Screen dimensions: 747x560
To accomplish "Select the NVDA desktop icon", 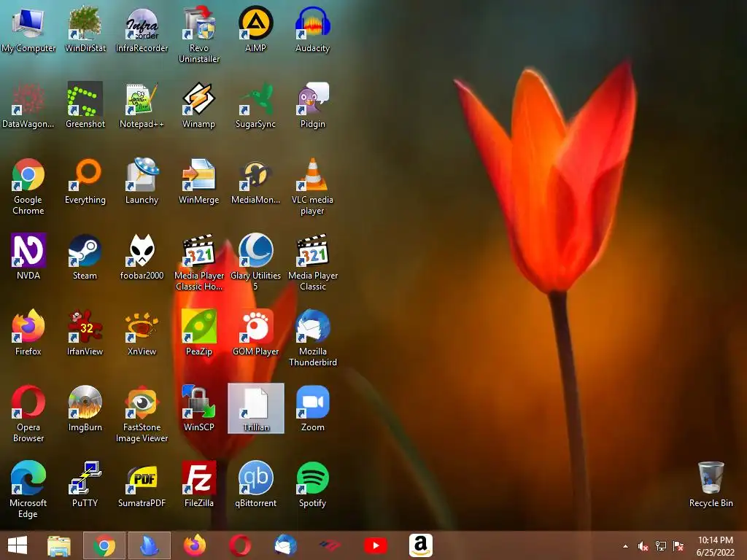I will coord(28,257).
